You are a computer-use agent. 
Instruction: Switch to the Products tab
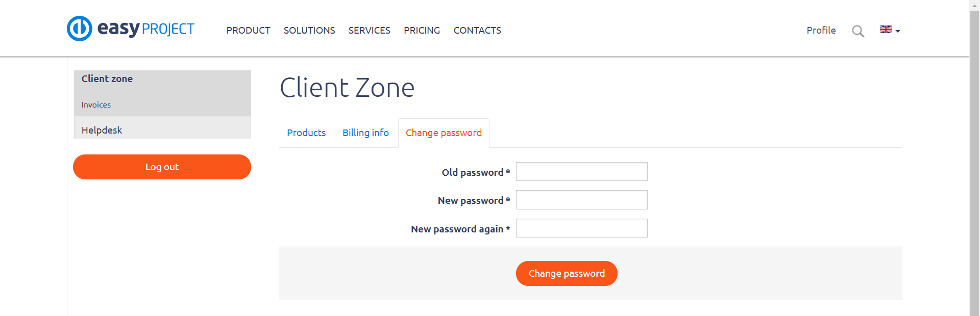[x=306, y=133]
